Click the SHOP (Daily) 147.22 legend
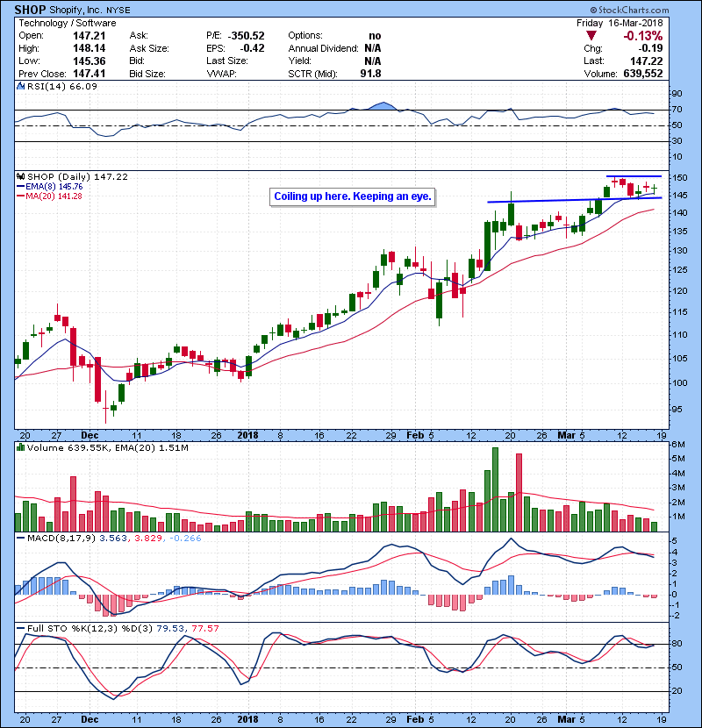Viewport: 702px width, 728px height. pyautogui.click(x=77, y=176)
